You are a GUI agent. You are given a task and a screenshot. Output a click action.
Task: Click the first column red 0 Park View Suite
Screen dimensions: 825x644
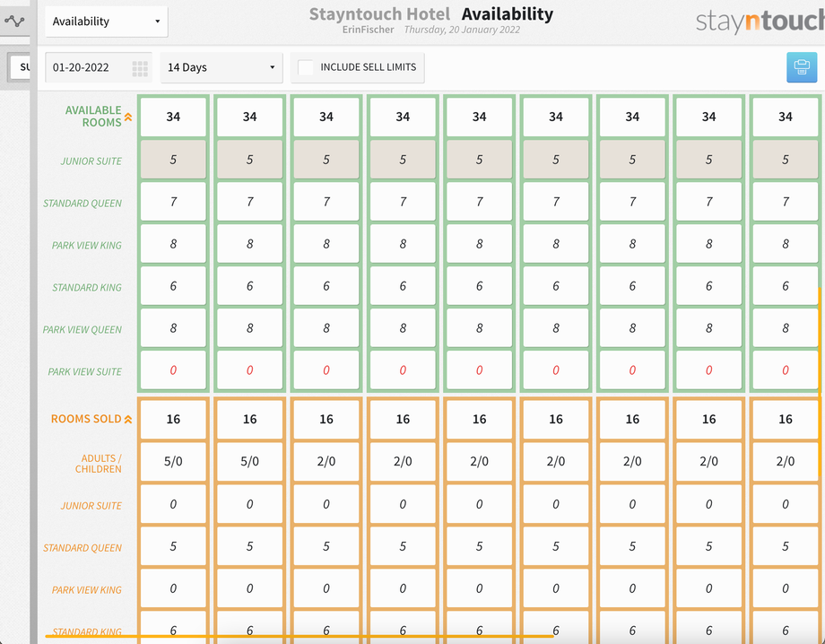point(173,370)
